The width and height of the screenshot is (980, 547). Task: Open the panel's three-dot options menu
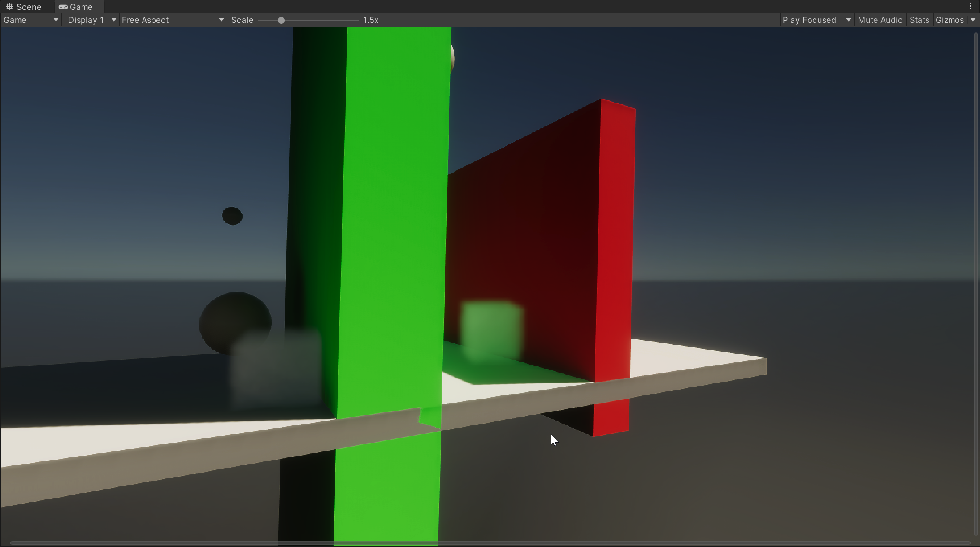pyautogui.click(x=971, y=6)
